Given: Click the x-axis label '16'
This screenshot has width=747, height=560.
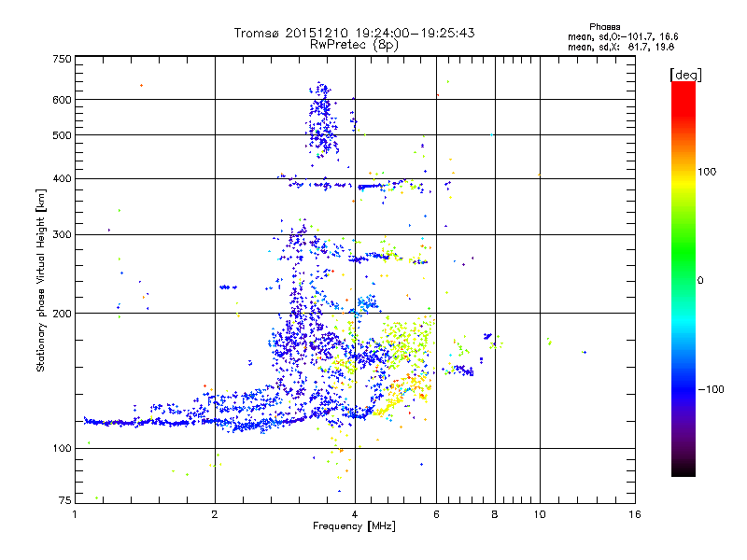Looking at the screenshot, I should pyautogui.click(x=635, y=514).
